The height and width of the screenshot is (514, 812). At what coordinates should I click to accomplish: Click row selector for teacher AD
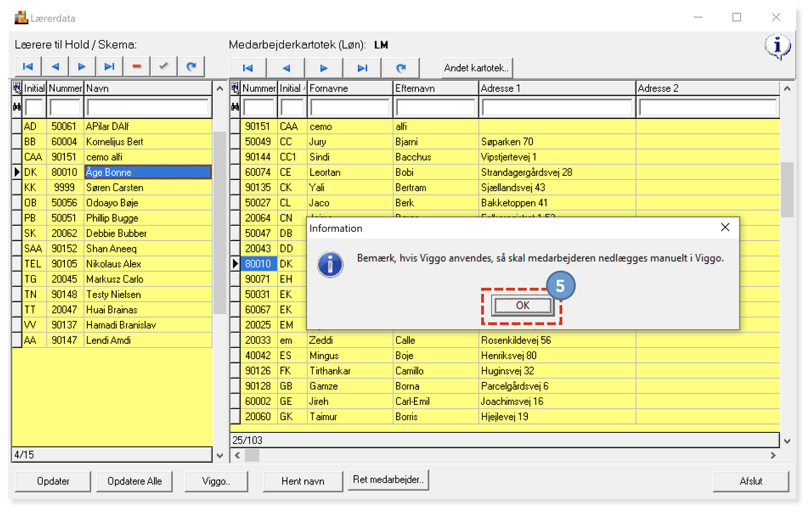click(17, 126)
